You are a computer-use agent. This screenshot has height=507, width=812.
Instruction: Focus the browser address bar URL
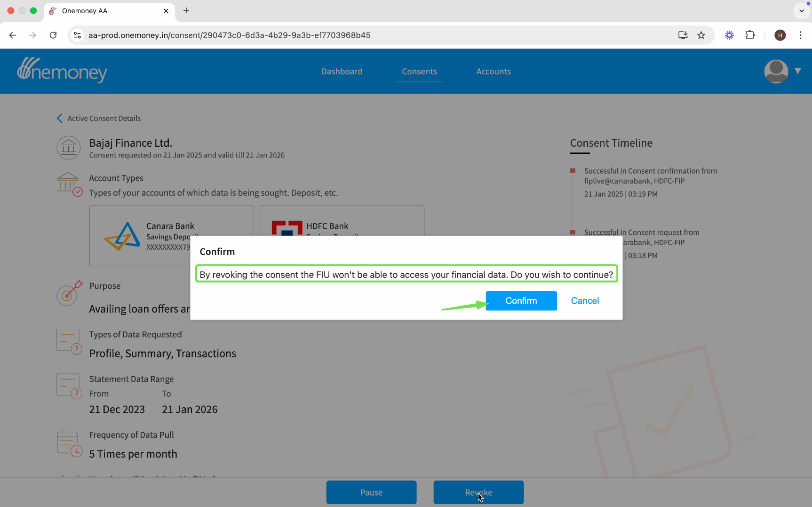coord(230,35)
